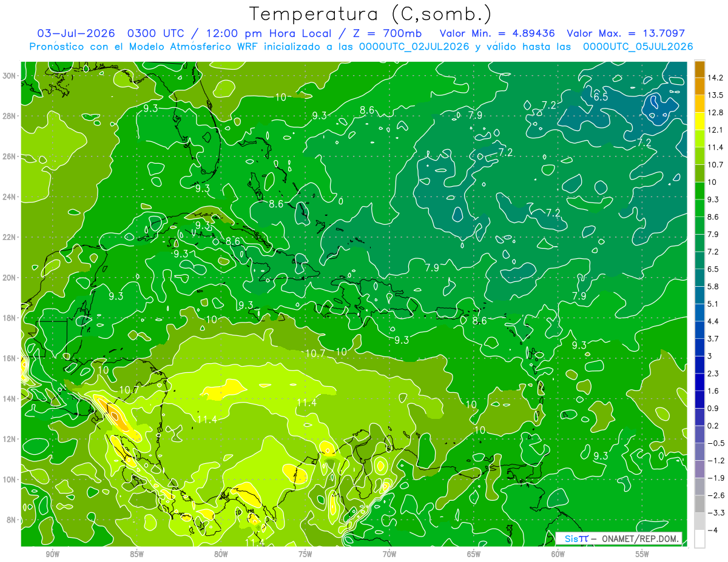Select the valid-until time "0000UTC_05JUL2026"
Image resolution: width=728 pixels, height=562 pixels.
pos(638,47)
